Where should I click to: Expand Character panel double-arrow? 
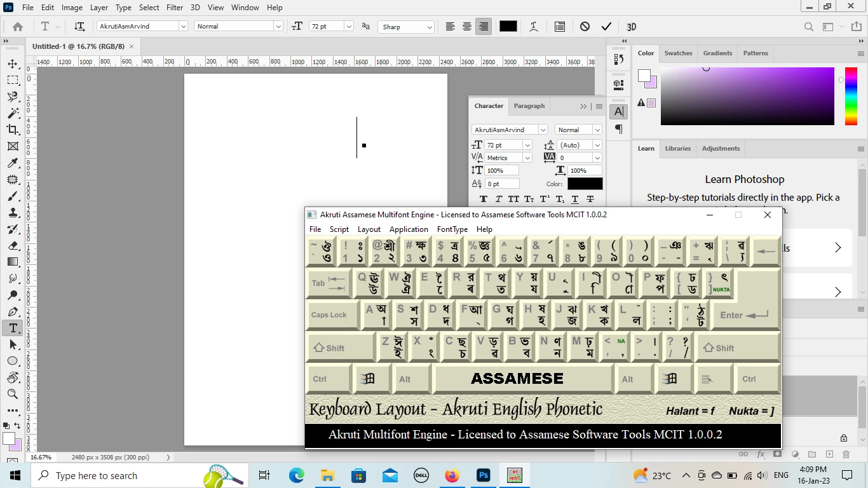[x=583, y=106]
